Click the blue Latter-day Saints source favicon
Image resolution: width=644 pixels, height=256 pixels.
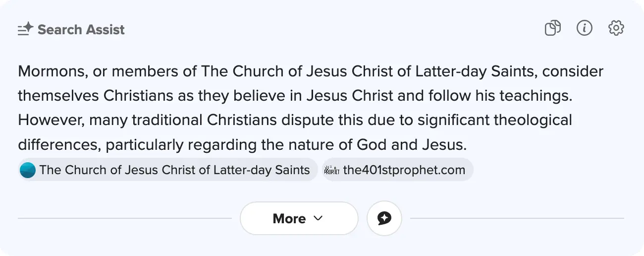(28, 170)
